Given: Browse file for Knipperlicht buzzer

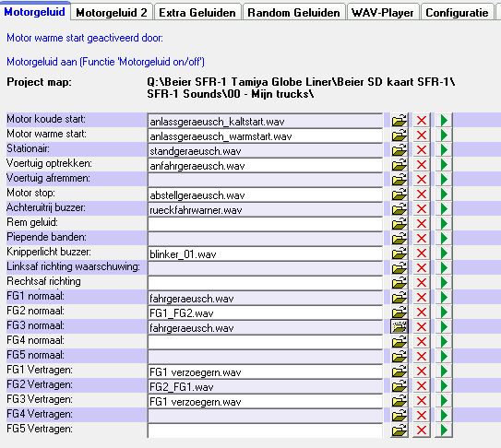Looking at the screenshot, I should [x=400, y=253].
